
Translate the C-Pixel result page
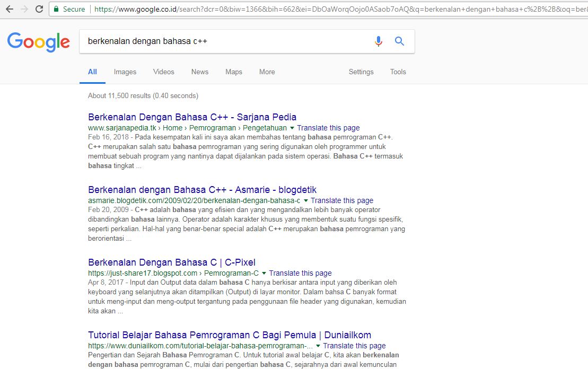[x=300, y=273]
